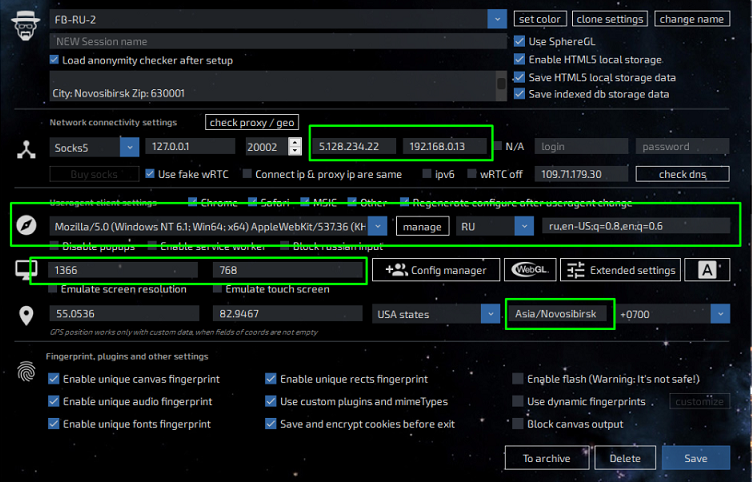The image size is (752, 482).
Task: Toggle Load anonymity checker after setup
Action: click(54, 60)
